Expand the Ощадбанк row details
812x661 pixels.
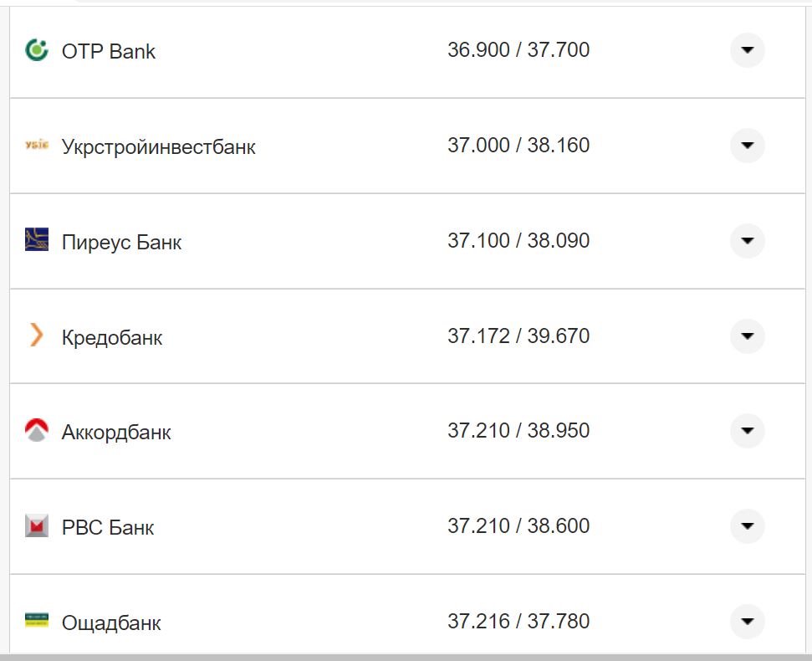pos(747,622)
